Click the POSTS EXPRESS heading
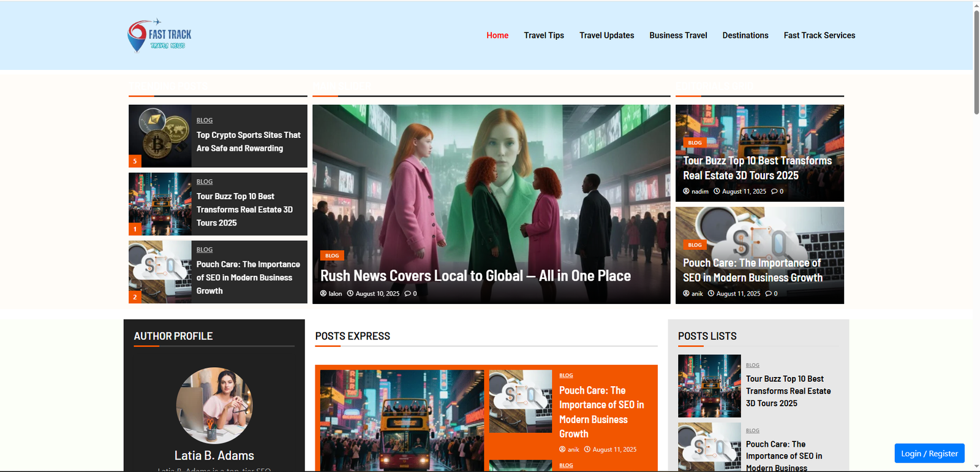The height and width of the screenshot is (472, 980). pyautogui.click(x=353, y=336)
